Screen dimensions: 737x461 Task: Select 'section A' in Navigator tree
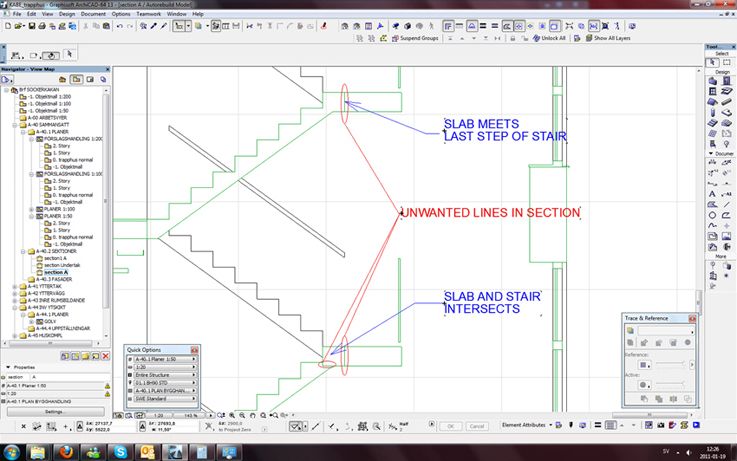tap(55, 272)
